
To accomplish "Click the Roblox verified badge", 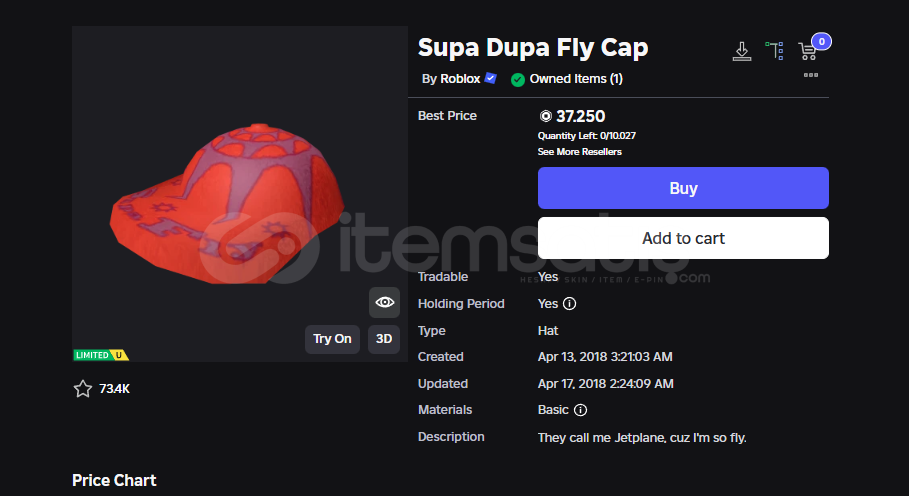I will pyautogui.click(x=491, y=78).
